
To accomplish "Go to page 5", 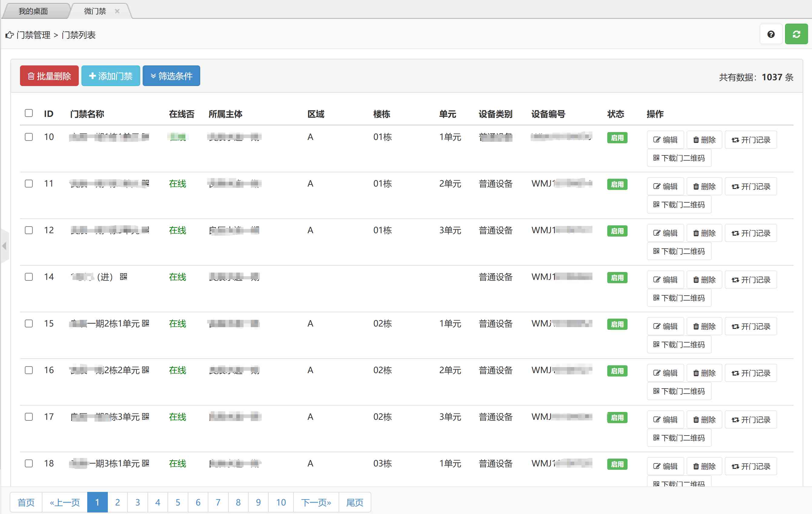I will pyautogui.click(x=178, y=502).
